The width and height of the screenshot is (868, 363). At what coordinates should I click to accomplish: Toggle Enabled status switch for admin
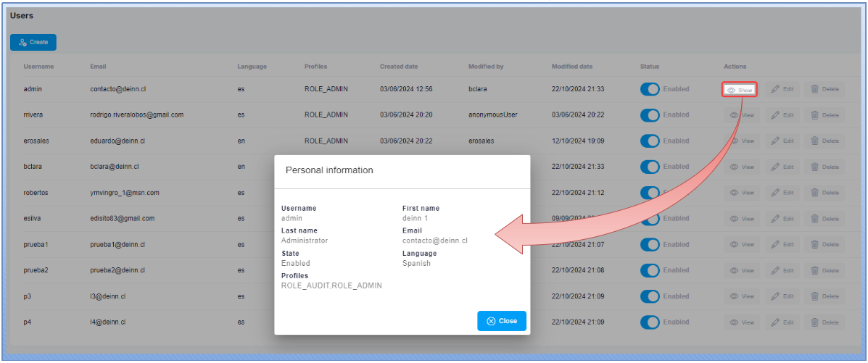[650, 89]
